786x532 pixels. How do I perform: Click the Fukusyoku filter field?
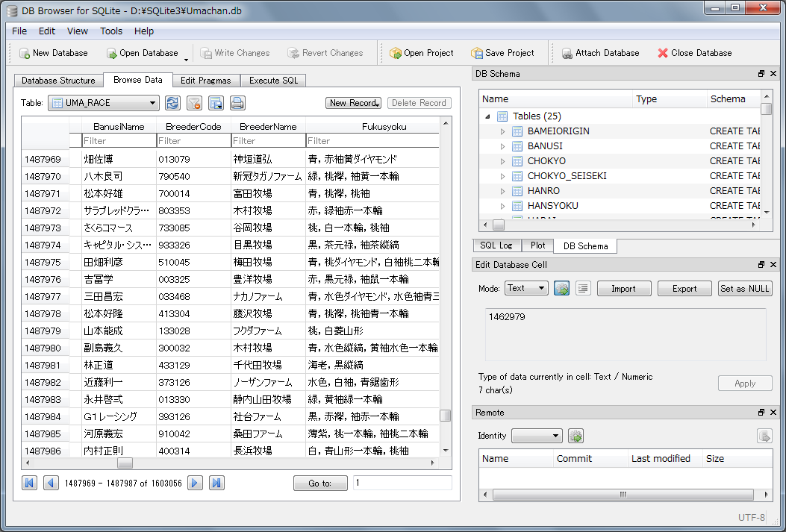[x=372, y=141]
